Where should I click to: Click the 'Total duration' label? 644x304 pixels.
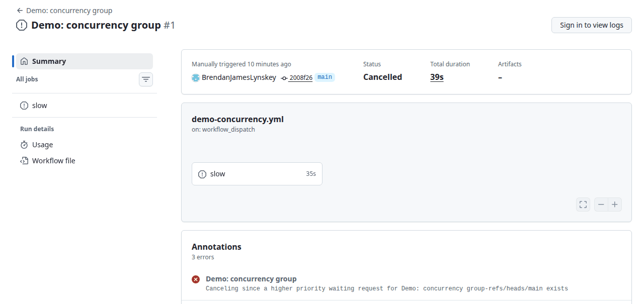pyautogui.click(x=450, y=64)
